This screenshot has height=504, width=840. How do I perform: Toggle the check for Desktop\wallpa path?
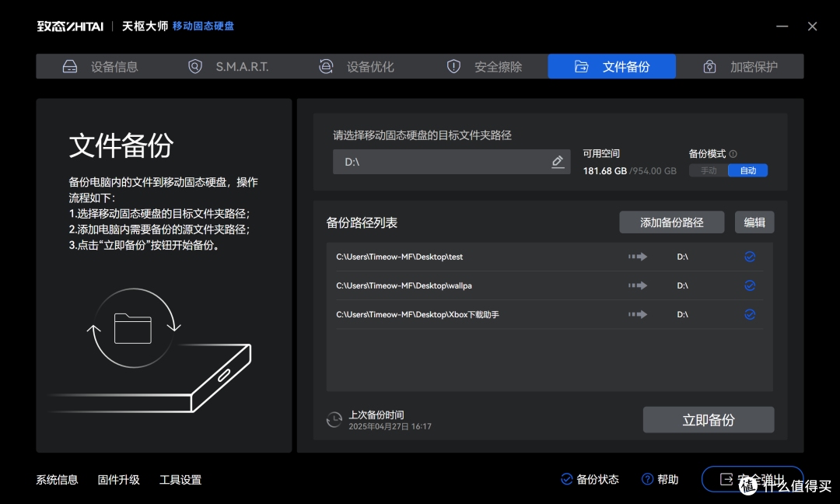750,285
